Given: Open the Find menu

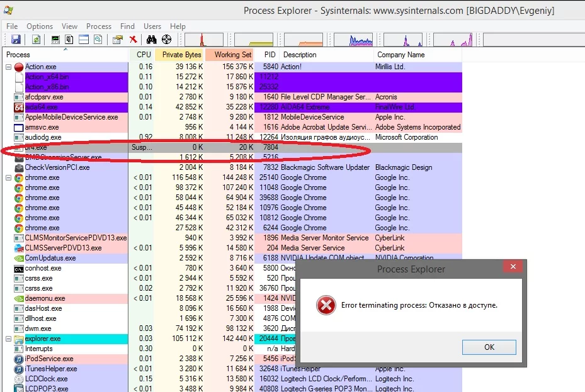Looking at the screenshot, I should tap(127, 26).
